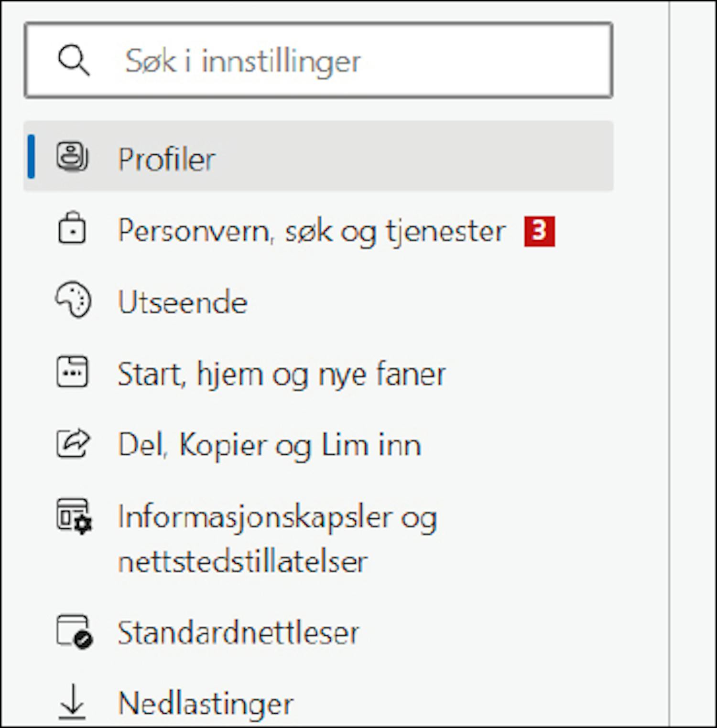
Task: Select the Standardnettleser menu entry
Action: point(238,632)
